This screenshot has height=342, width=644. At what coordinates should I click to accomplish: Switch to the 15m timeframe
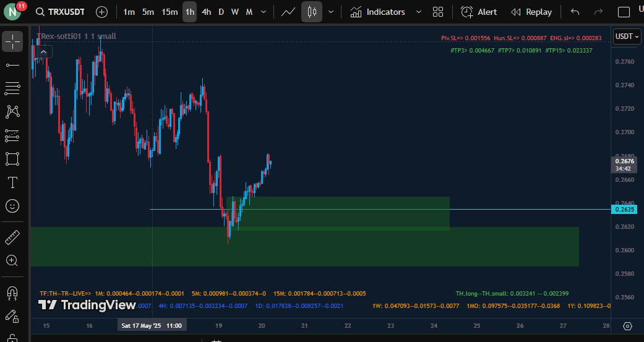click(169, 12)
